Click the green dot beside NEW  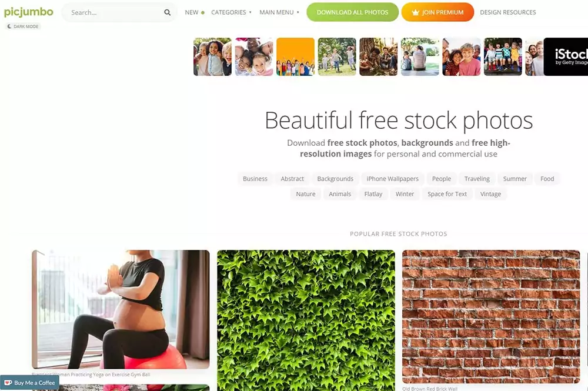[x=203, y=12]
